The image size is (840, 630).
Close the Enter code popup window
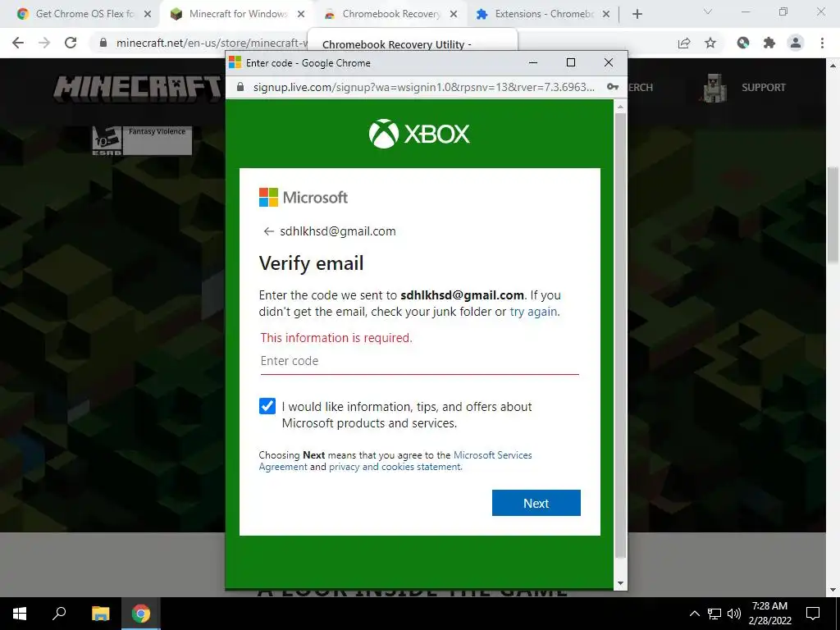tap(609, 62)
